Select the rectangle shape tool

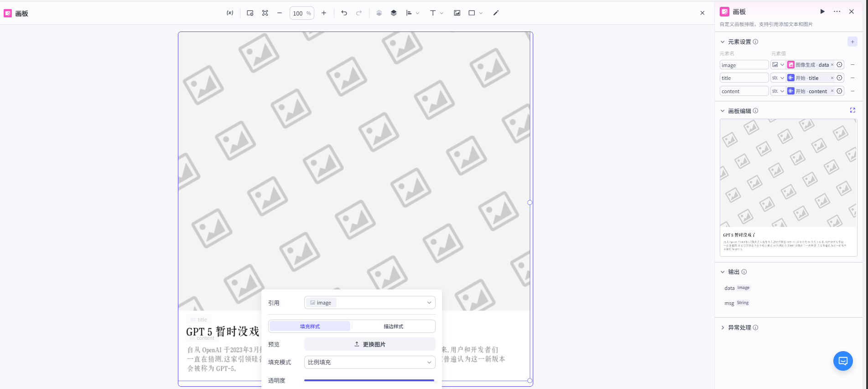(x=472, y=13)
